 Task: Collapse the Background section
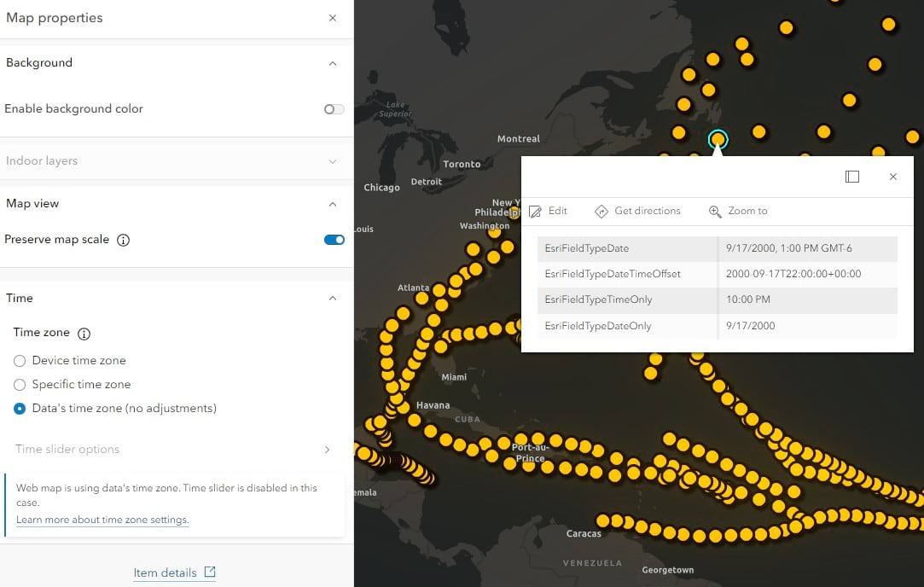[333, 63]
